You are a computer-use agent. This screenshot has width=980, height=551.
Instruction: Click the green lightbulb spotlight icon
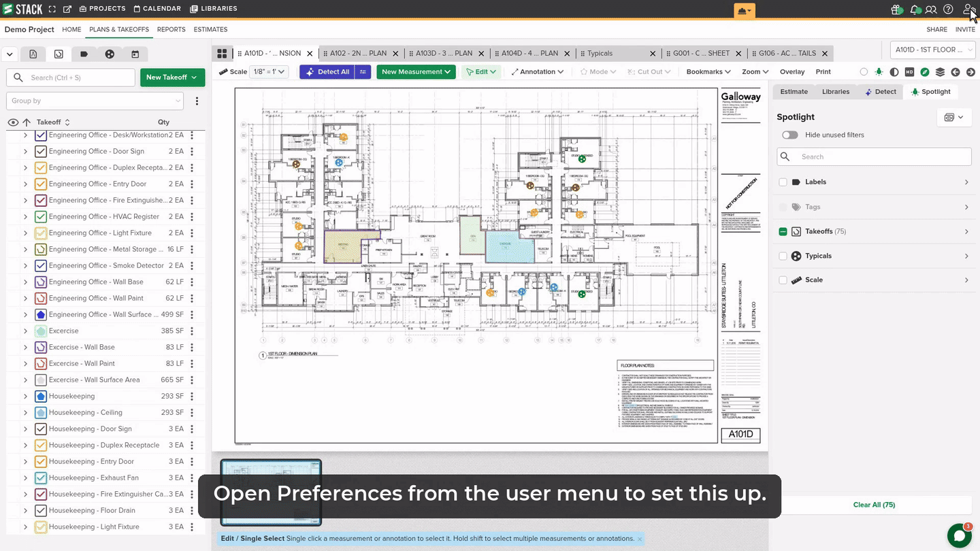pos(879,72)
